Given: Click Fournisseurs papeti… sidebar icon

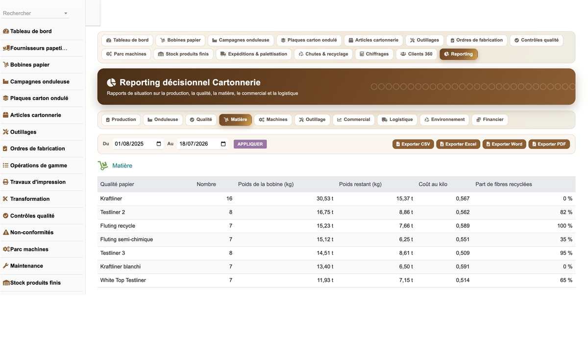Looking at the screenshot, I should coord(6,48).
